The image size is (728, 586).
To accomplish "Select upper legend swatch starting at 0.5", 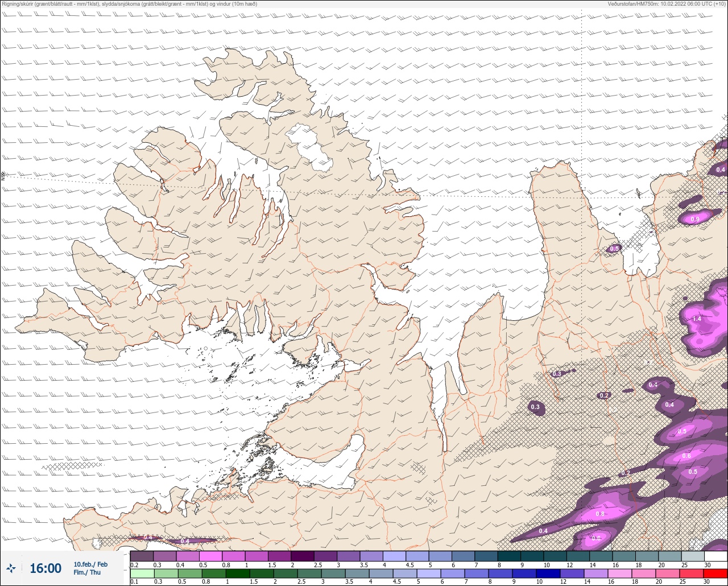I will [210, 556].
